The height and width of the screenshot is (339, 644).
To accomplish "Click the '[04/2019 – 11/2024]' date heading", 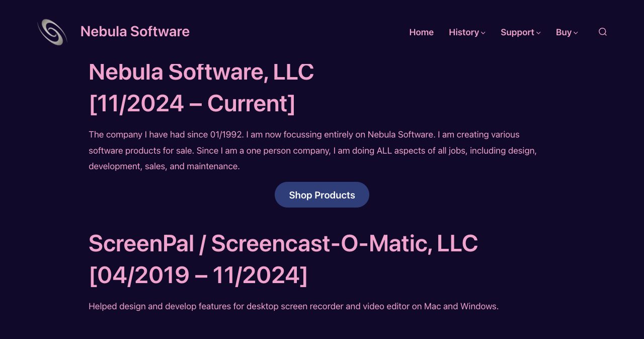I will [198, 276].
